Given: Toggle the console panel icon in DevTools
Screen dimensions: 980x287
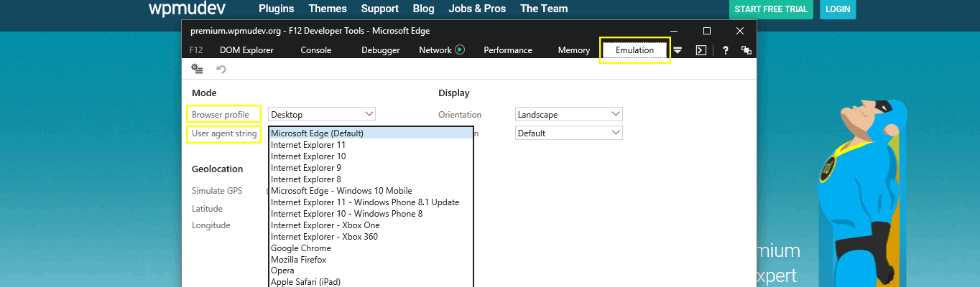Looking at the screenshot, I should coord(701,50).
